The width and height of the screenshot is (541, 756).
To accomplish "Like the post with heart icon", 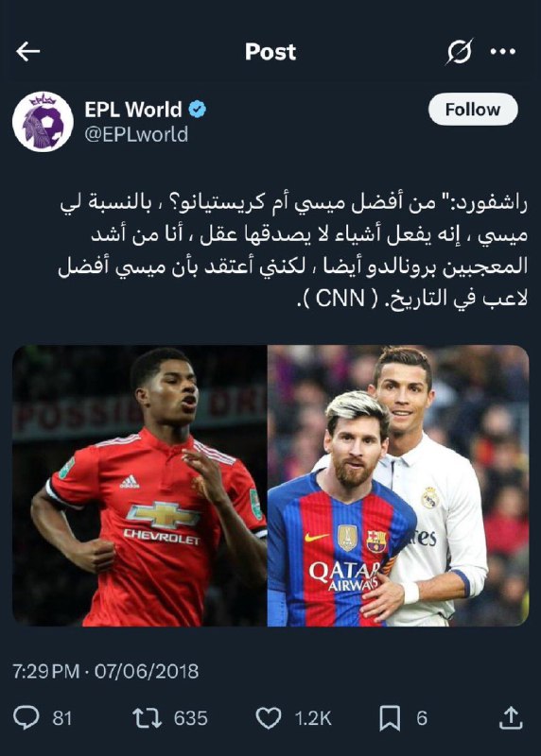I will pyautogui.click(x=268, y=718).
